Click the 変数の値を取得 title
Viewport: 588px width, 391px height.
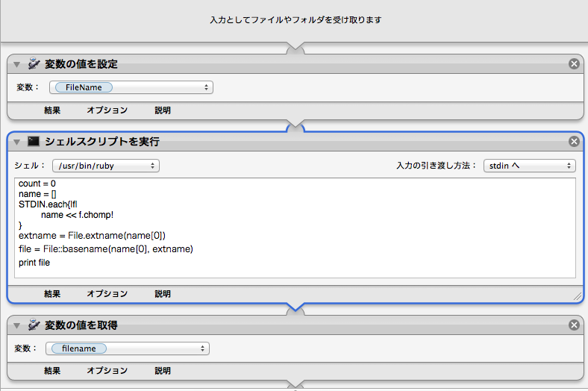click(81, 325)
